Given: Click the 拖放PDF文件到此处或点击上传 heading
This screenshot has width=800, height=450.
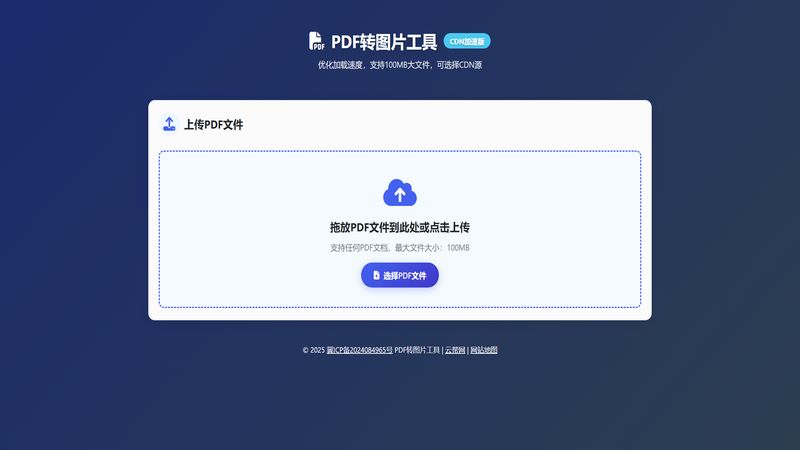Looking at the screenshot, I should click(400, 227).
